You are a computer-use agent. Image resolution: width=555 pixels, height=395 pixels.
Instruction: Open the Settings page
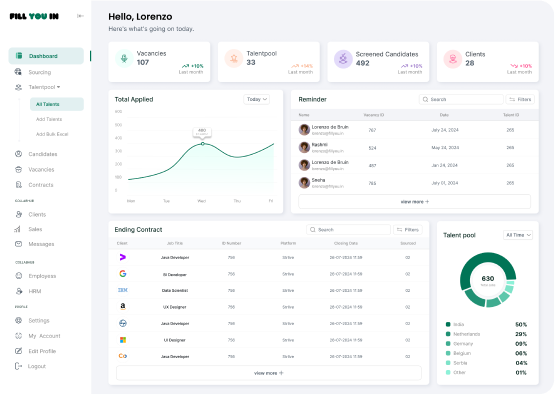coord(39,320)
